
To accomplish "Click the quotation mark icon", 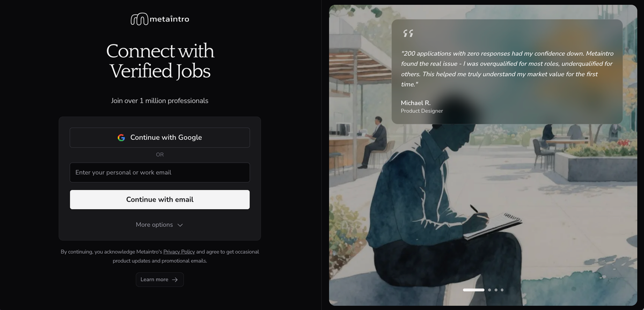I will click(x=408, y=33).
